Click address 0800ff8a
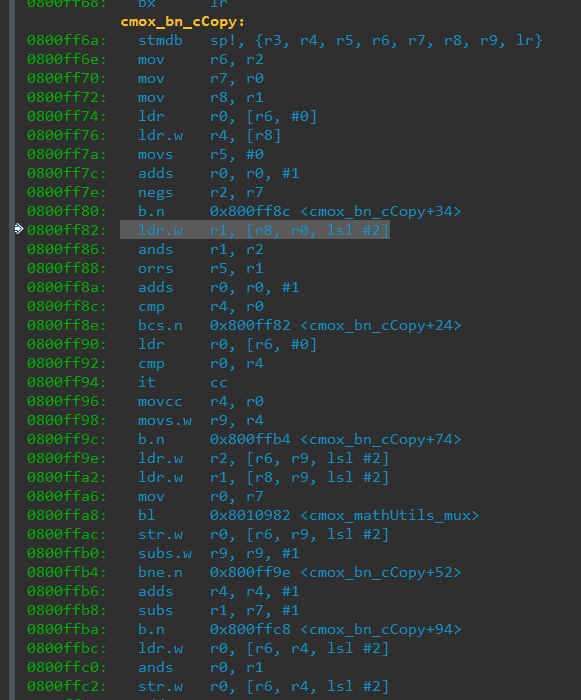Image resolution: width=581 pixels, height=700 pixels. click(x=67, y=287)
